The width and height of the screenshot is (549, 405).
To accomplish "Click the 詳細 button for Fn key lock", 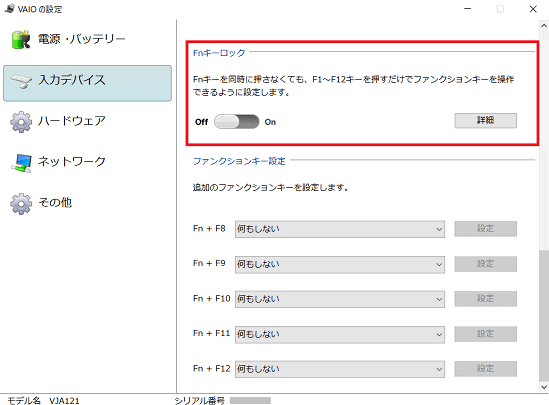I will click(485, 120).
